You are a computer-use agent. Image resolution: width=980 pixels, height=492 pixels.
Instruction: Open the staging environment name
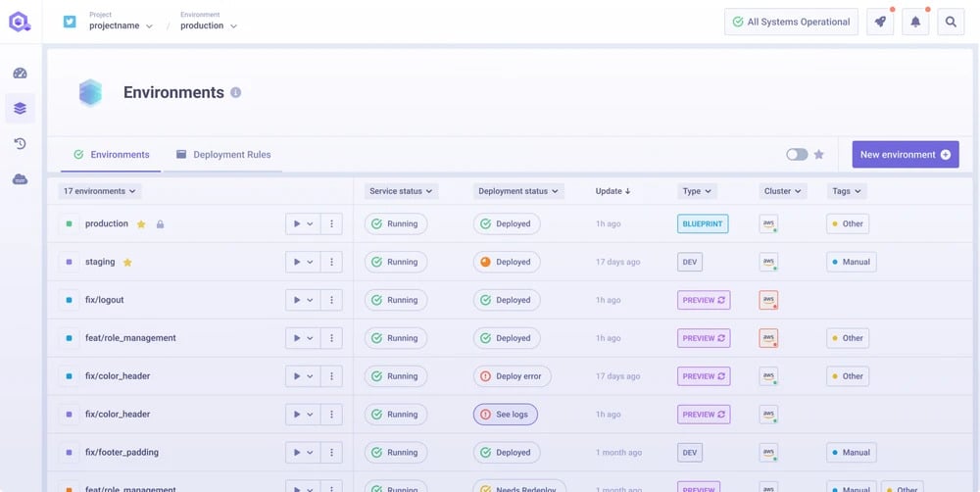pyautogui.click(x=100, y=262)
